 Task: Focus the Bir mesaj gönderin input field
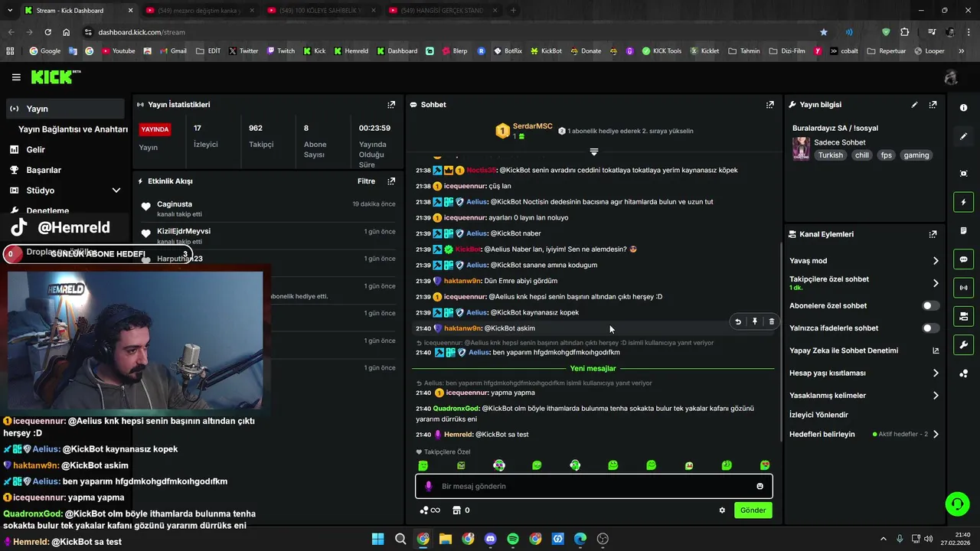(x=593, y=486)
